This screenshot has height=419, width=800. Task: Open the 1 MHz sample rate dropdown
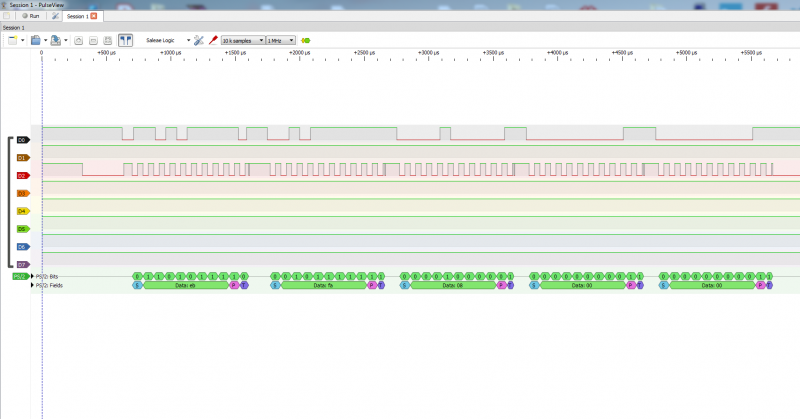pyautogui.click(x=281, y=40)
